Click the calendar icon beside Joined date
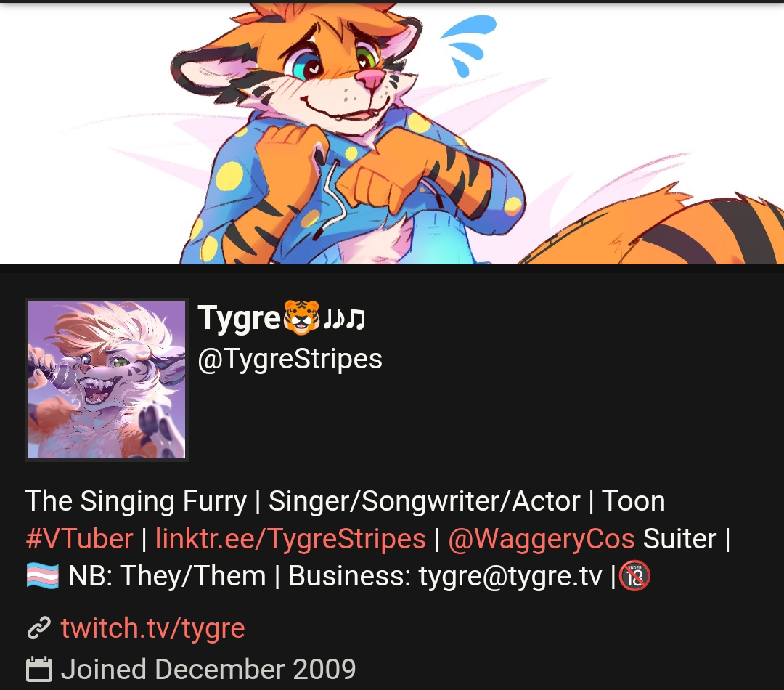 pyautogui.click(x=39, y=669)
